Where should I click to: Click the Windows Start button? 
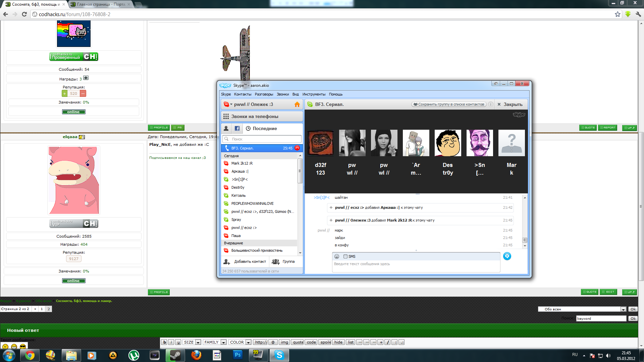click(x=9, y=355)
